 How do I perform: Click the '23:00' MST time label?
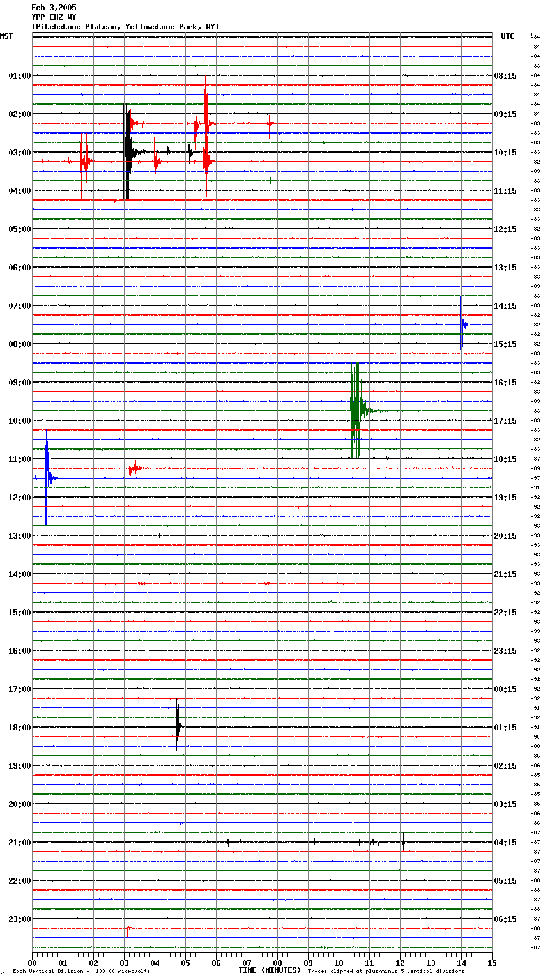[x=20, y=919]
